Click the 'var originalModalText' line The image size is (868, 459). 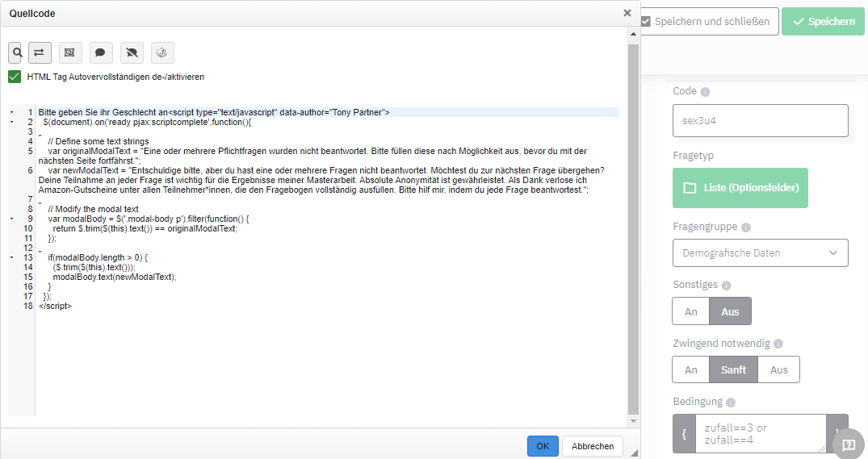click(x=312, y=156)
